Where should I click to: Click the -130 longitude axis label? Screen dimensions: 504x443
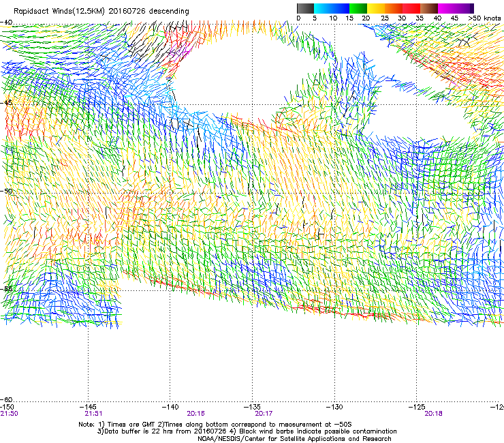point(334,407)
